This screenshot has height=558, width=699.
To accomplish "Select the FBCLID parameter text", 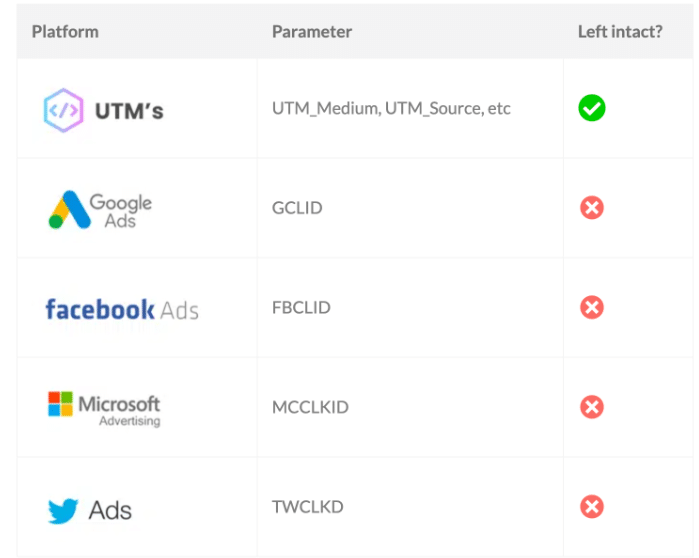I will click(301, 308).
